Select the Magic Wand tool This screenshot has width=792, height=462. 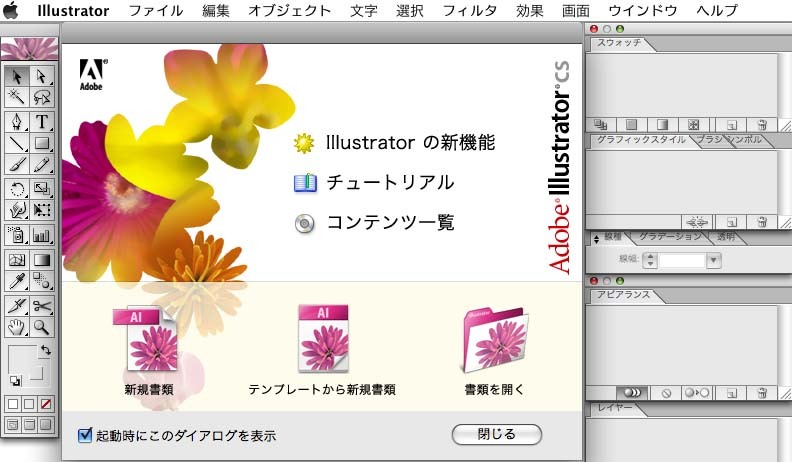click(x=17, y=96)
